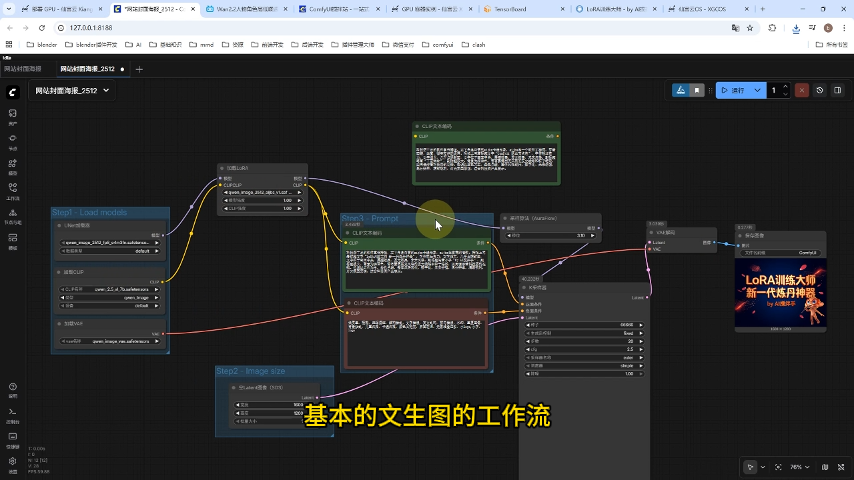Open the keyboard shortcuts sidebar icon
The width and height of the screenshot is (854, 480).
13,439
